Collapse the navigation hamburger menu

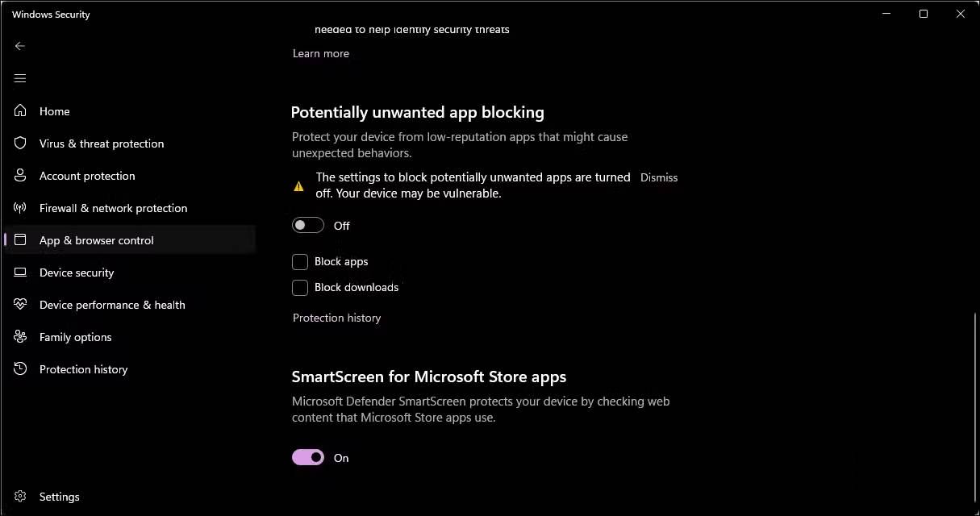(20, 78)
